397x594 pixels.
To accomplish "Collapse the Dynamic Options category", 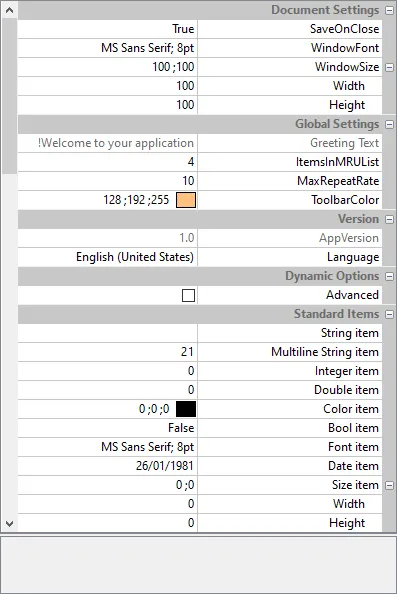I will [389, 276].
